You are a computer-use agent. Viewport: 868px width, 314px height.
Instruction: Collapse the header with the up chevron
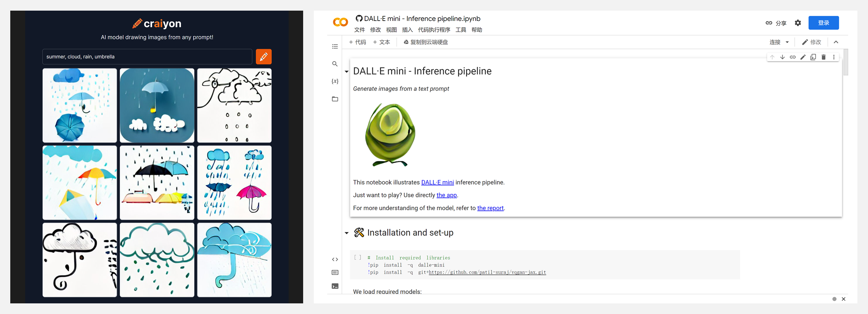pyautogui.click(x=836, y=42)
